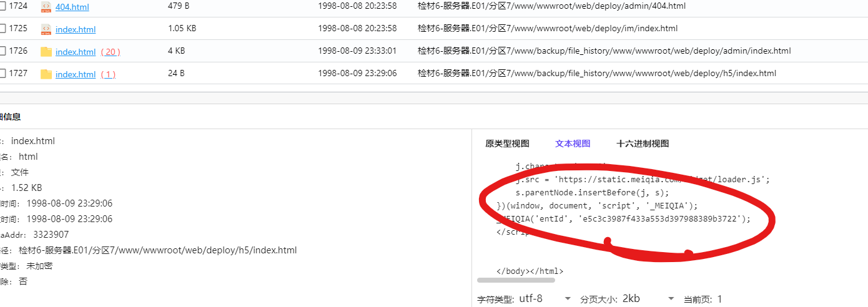868x307 pixels.
Task: Click timestamp 1998-08-09 23:33:01
Action: point(357,51)
